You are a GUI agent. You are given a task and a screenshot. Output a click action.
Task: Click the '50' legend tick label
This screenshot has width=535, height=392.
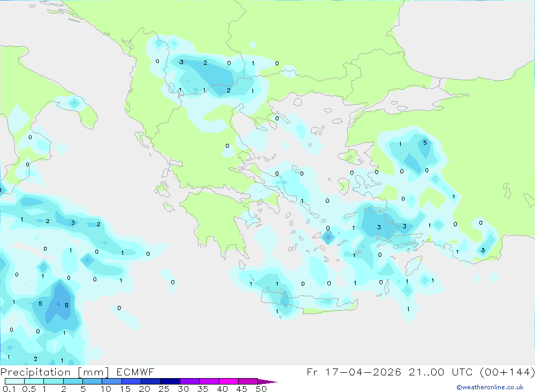pos(261,389)
